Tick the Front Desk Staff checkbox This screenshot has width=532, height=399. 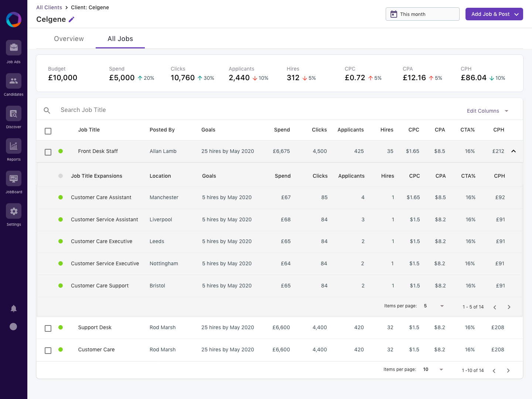click(x=48, y=152)
